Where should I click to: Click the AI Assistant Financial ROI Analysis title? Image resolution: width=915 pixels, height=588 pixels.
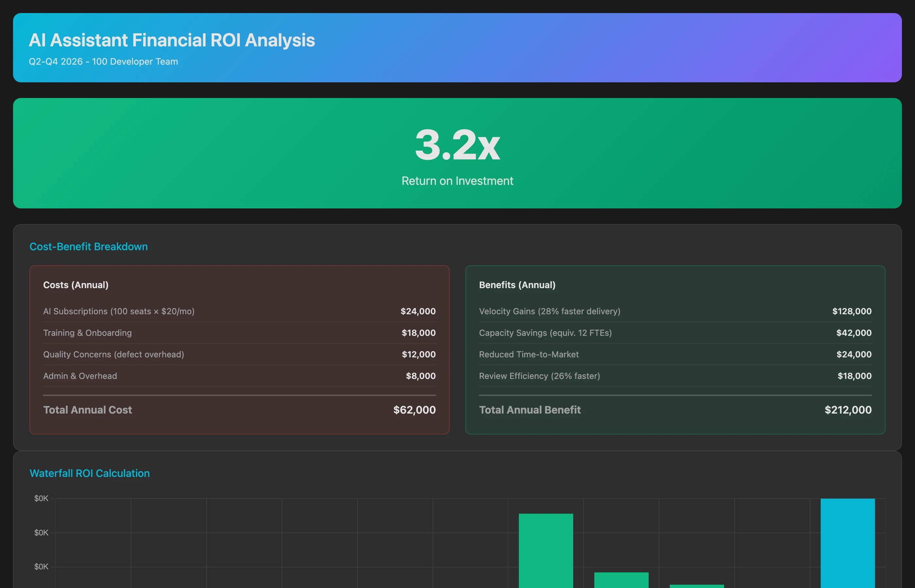click(x=172, y=40)
